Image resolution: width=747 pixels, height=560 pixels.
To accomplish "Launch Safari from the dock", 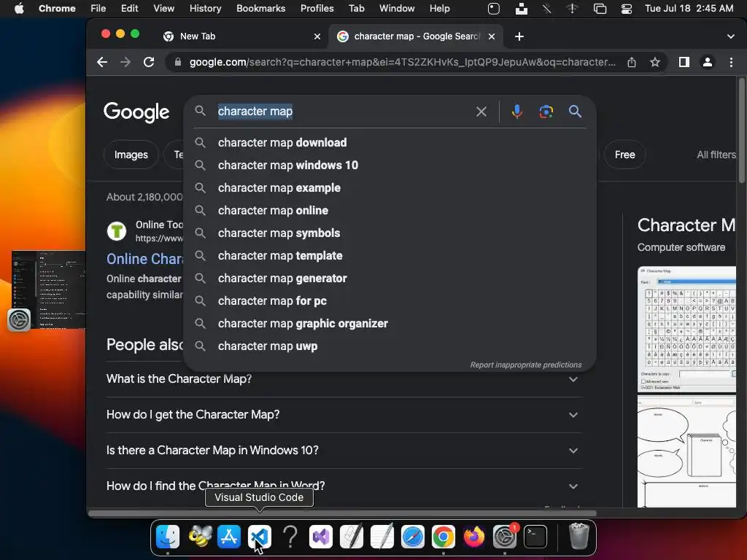I will click(413, 537).
